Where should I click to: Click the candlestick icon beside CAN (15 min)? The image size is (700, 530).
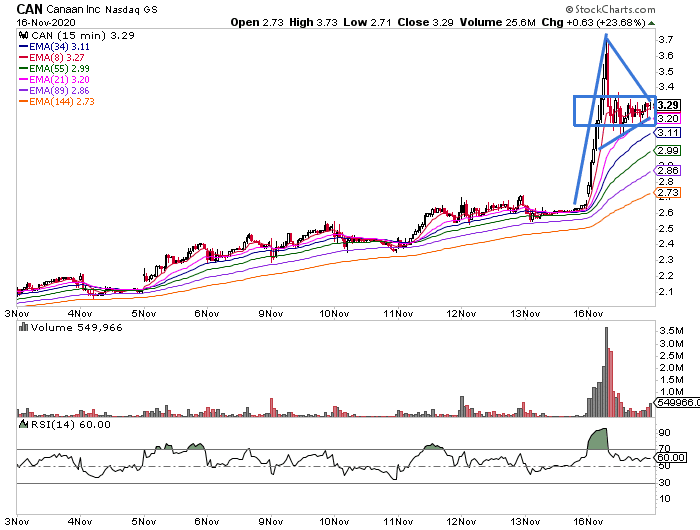click(23, 35)
